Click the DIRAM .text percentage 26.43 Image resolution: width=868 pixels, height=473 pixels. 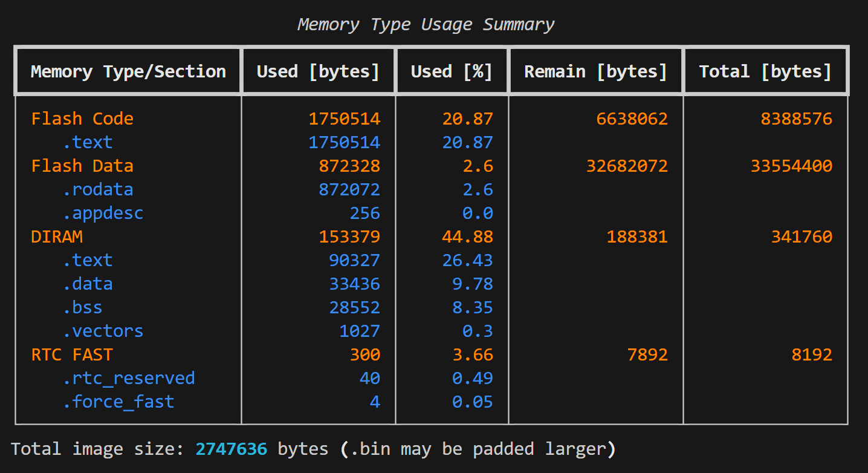467,260
